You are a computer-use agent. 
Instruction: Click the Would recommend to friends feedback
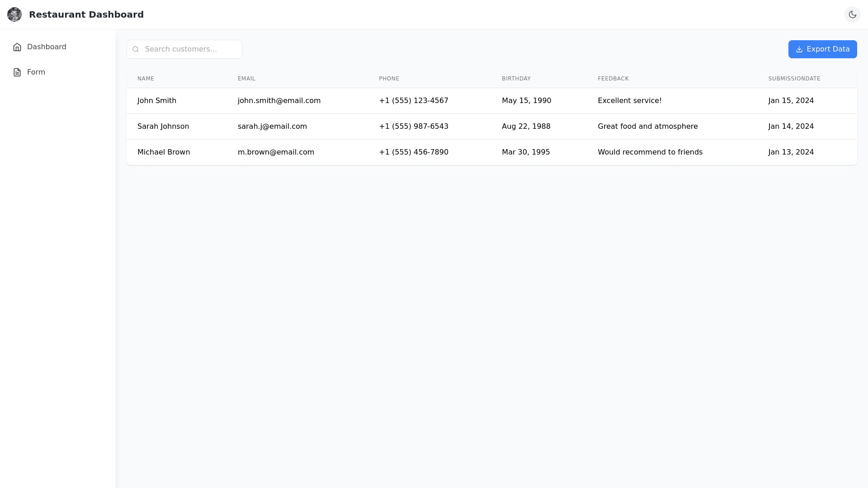[650, 152]
